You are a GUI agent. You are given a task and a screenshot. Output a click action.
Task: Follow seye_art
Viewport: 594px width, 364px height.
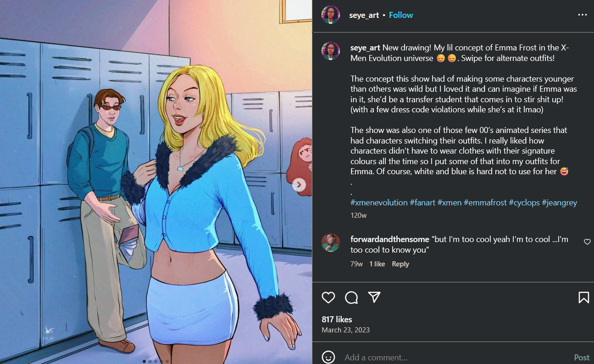[x=401, y=15]
